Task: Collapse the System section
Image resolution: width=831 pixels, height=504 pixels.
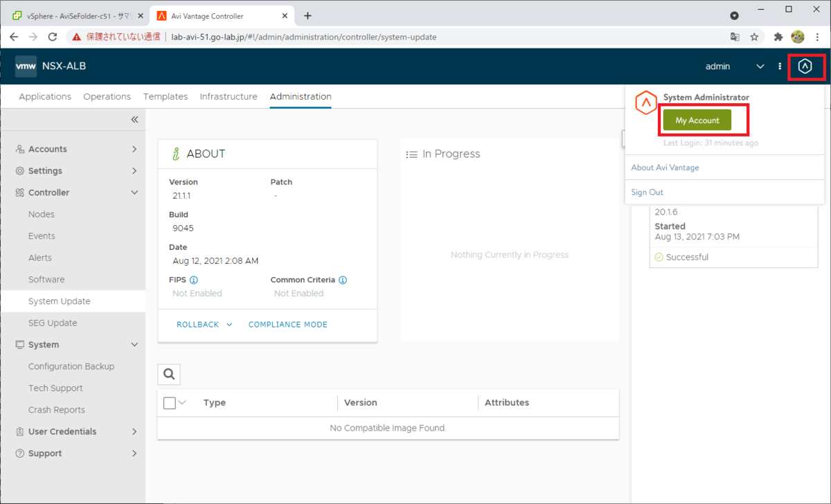Action: tap(134, 345)
